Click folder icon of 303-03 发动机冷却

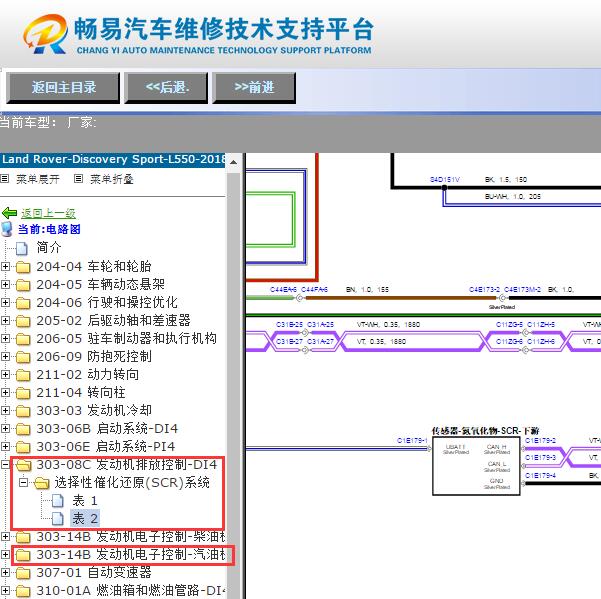coord(23,411)
